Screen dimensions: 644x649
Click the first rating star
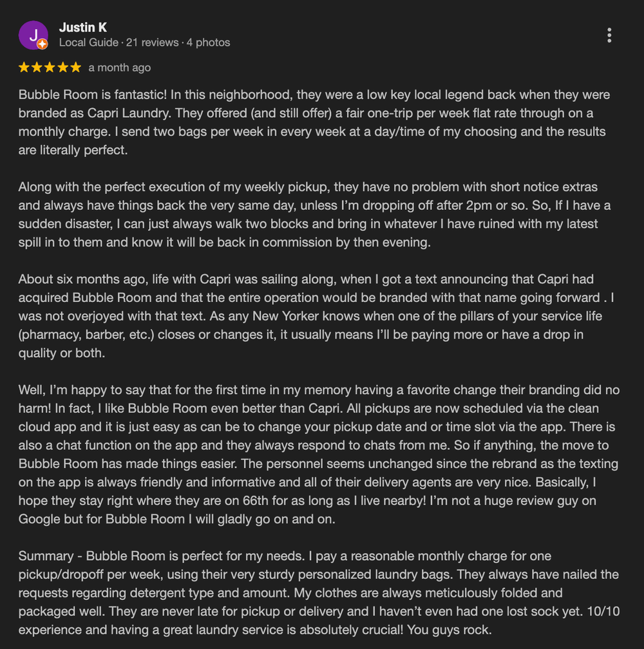24,68
